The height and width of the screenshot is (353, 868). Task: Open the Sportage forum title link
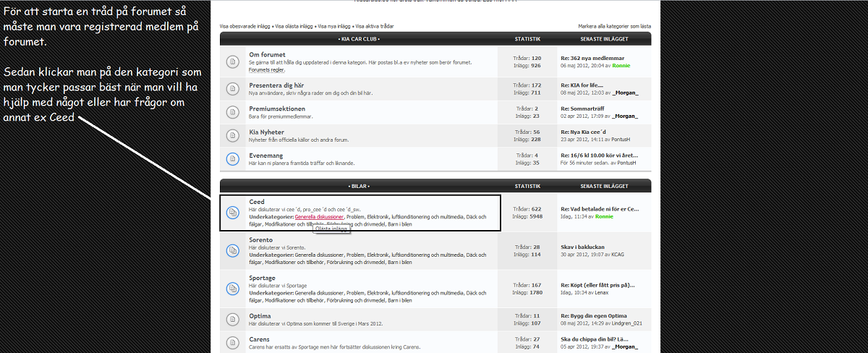click(262, 278)
